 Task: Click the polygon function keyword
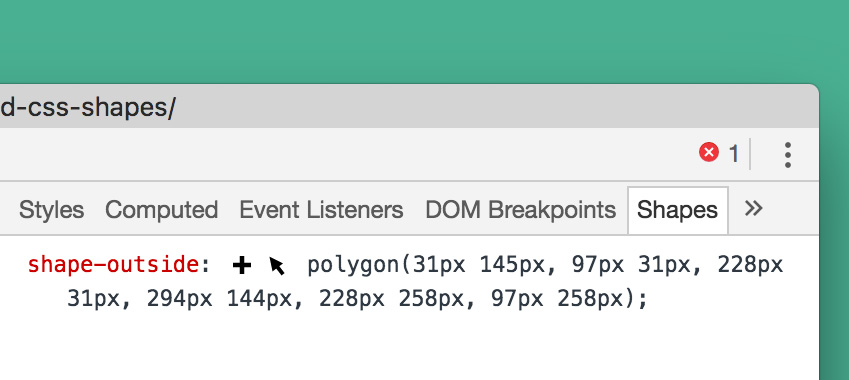tap(354, 266)
